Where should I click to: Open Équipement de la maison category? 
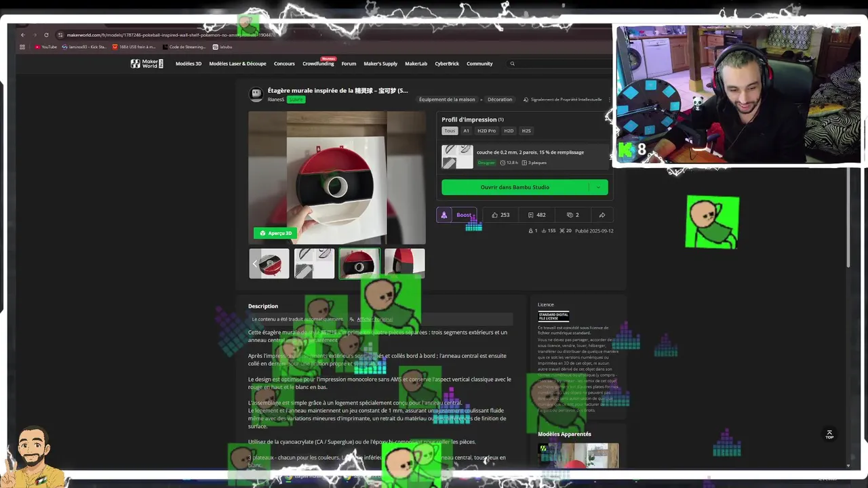click(x=447, y=100)
